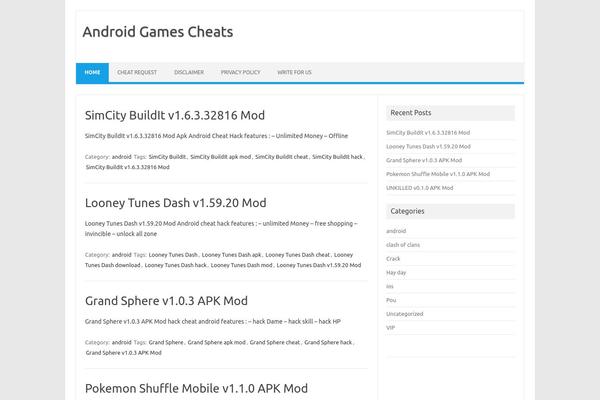
Task: Open recent post UNKILLED v0.1.0 APK Mod
Action: click(420, 188)
